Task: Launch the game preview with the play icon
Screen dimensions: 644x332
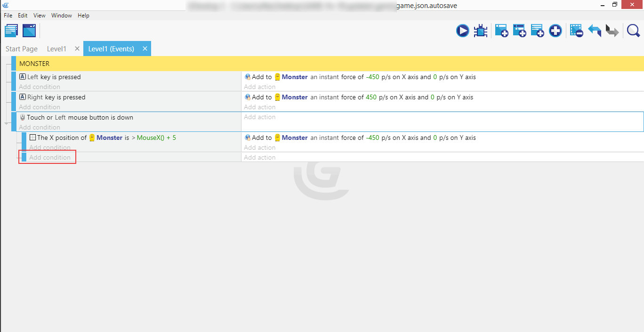Action: (x=462, y=31)
